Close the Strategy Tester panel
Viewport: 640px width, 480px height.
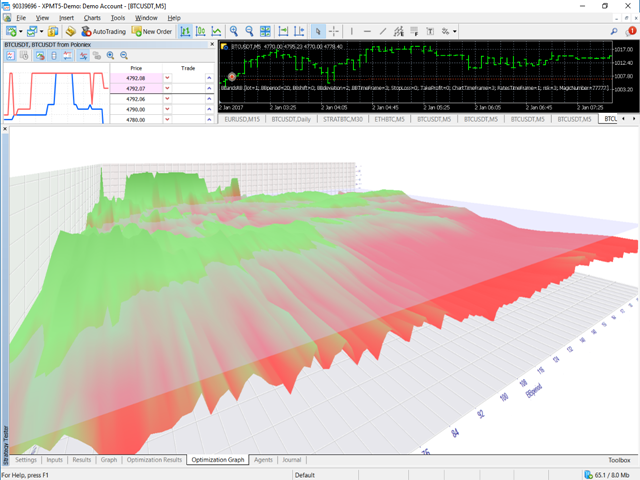pos(5,129)
